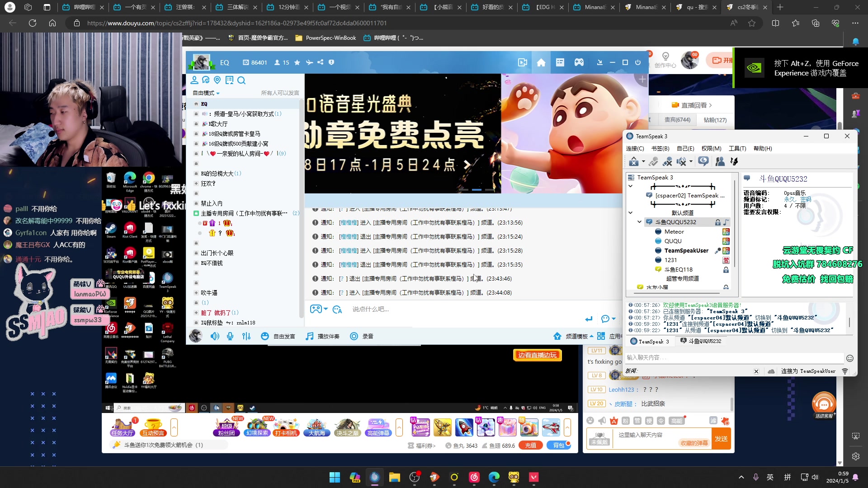Refresh the Douyu page
Screen dimensions: 868x488
tap(33, 23)
